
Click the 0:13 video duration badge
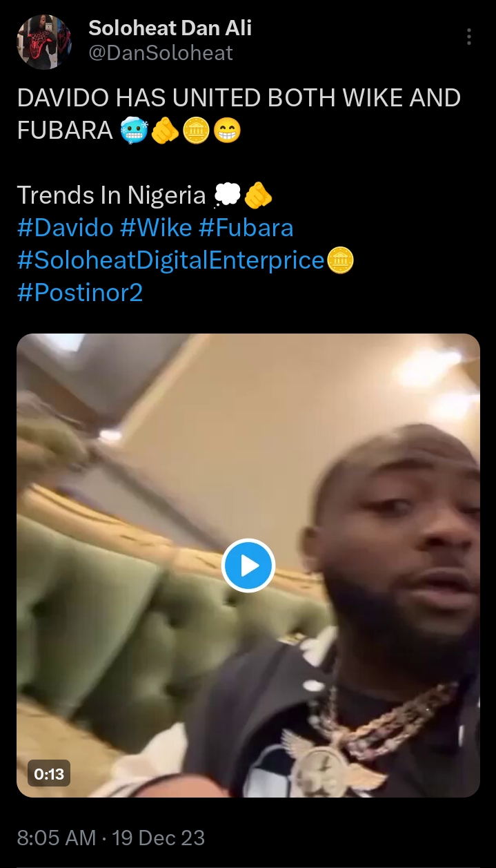tap(49, 774)
